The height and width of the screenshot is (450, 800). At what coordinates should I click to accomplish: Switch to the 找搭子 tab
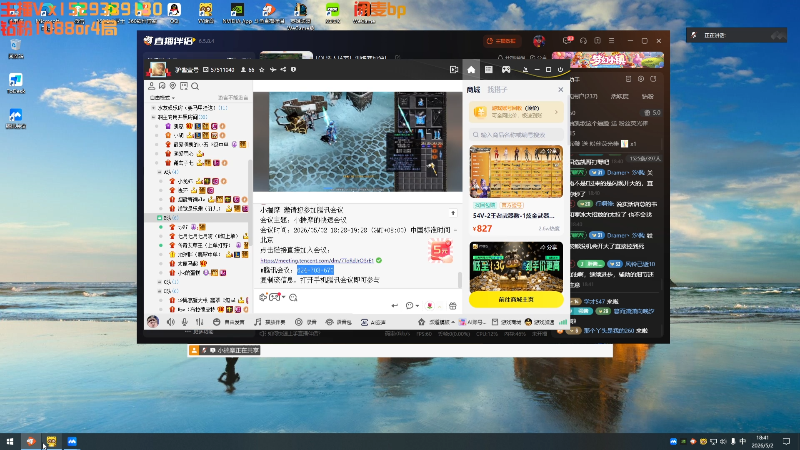497,90
